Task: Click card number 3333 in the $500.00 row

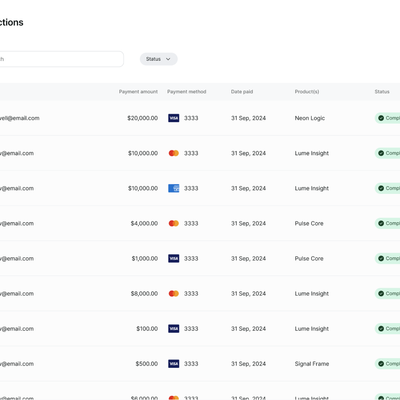Action: click(x=191, y=364)
